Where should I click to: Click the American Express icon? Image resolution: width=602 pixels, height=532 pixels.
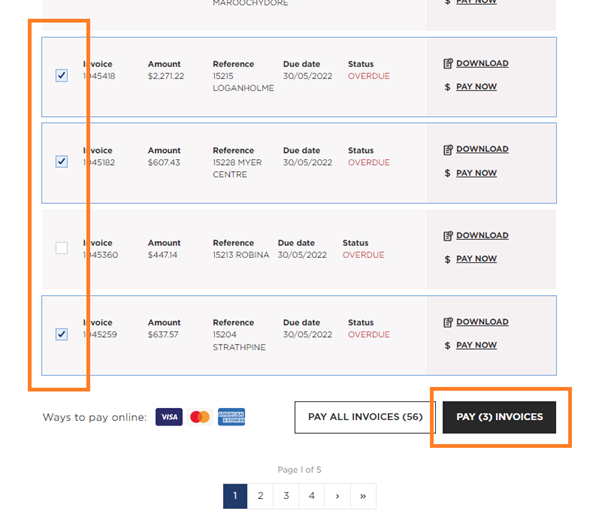click(x=232, y=417)
